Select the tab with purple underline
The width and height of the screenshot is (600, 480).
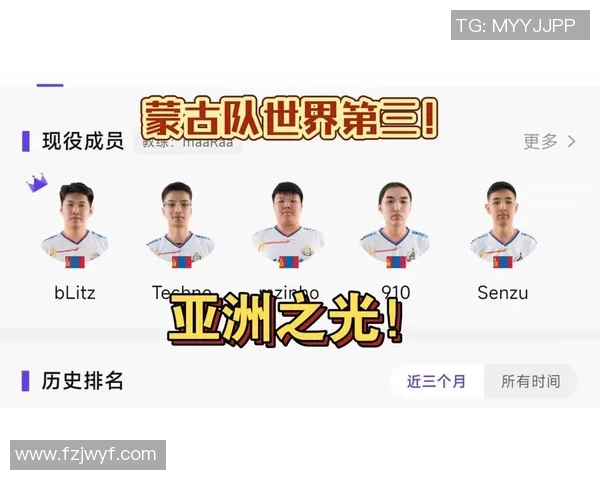tap(50, 85)
